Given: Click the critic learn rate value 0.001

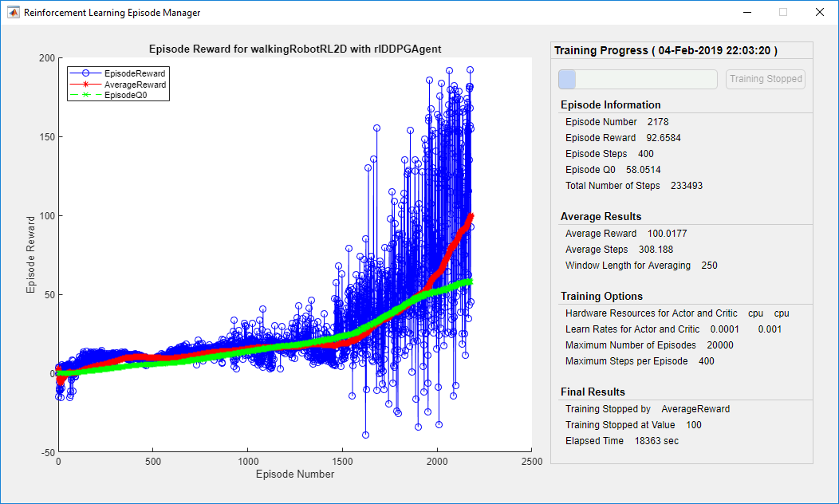Looking at the screenshot, I should click(x=770, y=329).
